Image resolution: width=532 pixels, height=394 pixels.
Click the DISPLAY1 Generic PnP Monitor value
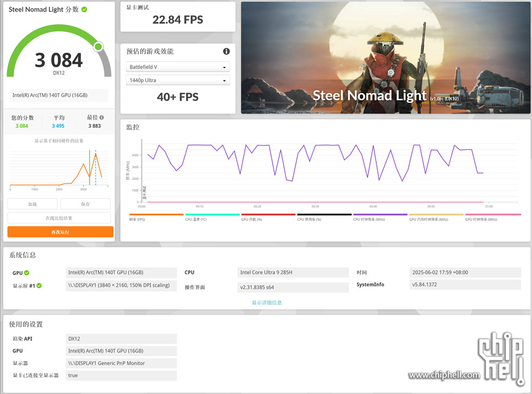pos(121,363)
